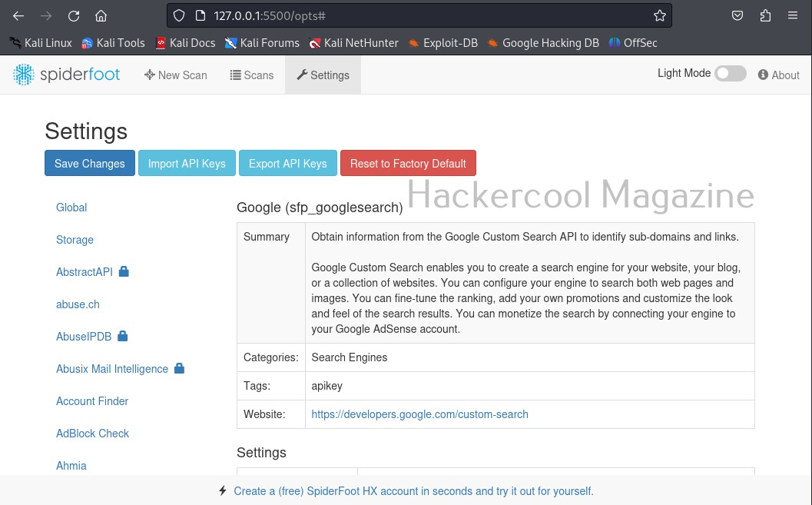Open the Kali Docs bookmark

pyautogui.click(x=185, y=43)
